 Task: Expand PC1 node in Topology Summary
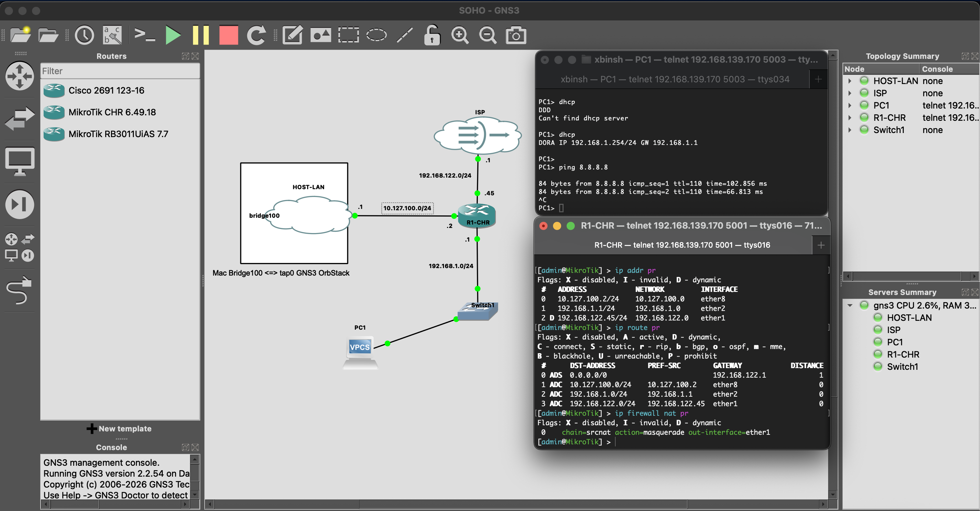(x=850, y=106)
